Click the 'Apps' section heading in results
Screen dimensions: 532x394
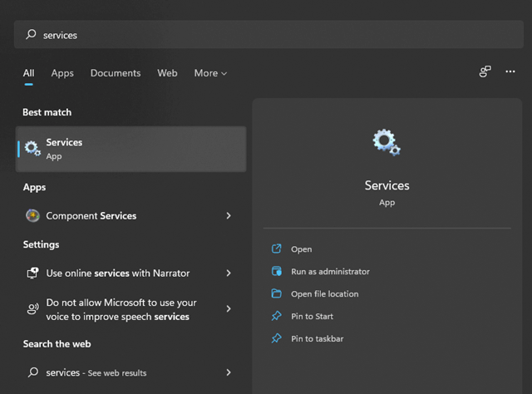pos(34,187)
